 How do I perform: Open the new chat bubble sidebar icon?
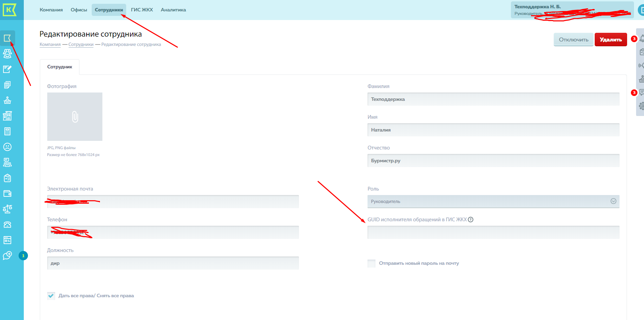(7, 255)
